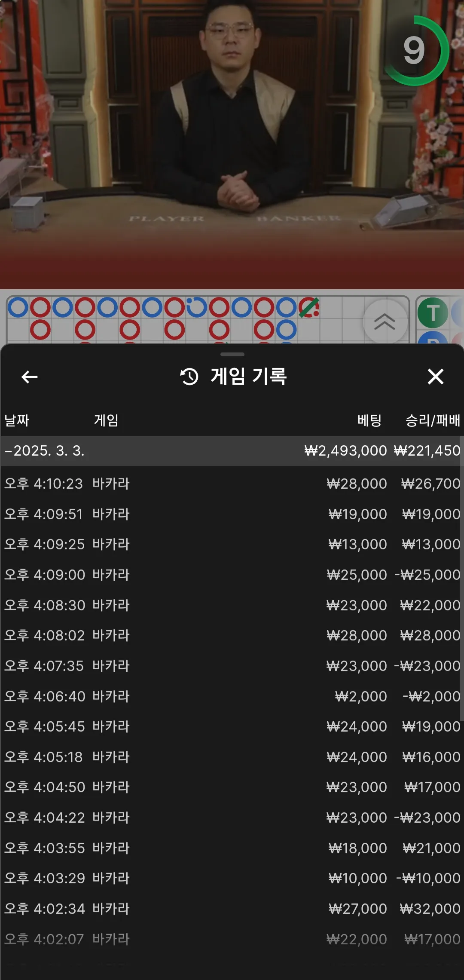Tap the panel drag handle bar

point(232,354)
